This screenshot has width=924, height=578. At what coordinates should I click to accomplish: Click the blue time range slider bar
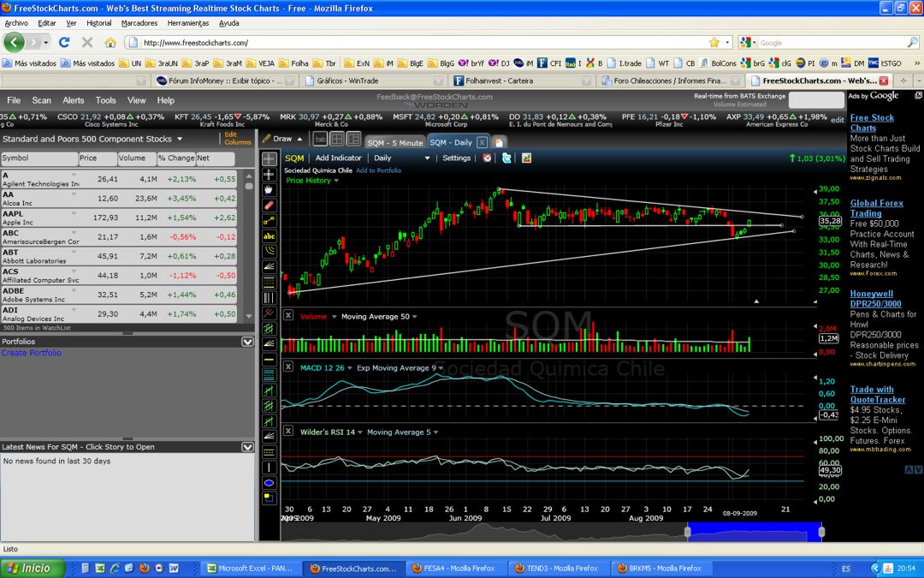click(755, 532)
